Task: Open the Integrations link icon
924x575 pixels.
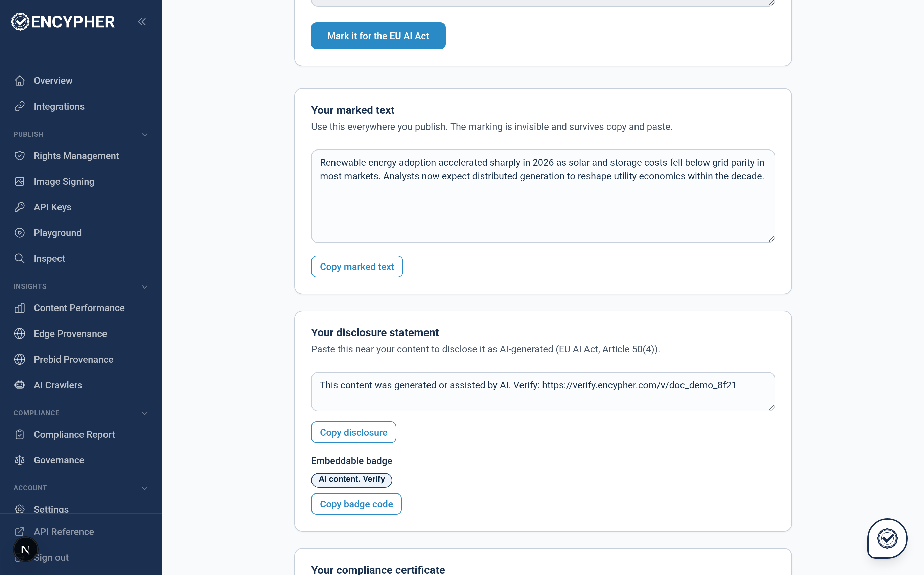Action: (20, 106)
